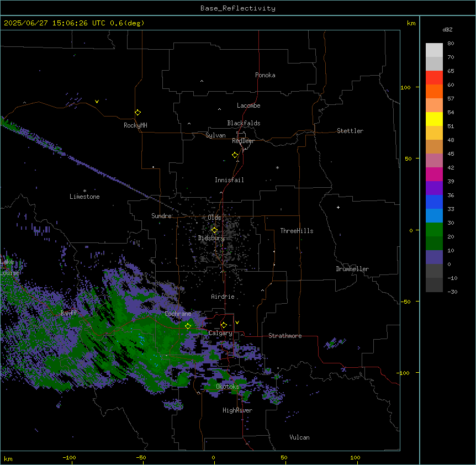Click the Limestone label
The width and height of the screenshot is (476, 465).
pos(84,197)
